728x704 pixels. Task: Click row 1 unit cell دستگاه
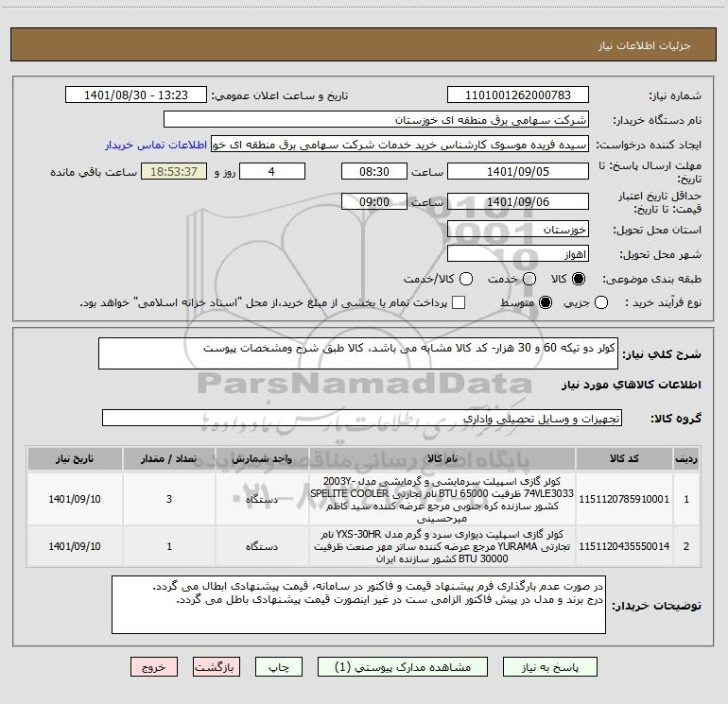pos(262,499)
